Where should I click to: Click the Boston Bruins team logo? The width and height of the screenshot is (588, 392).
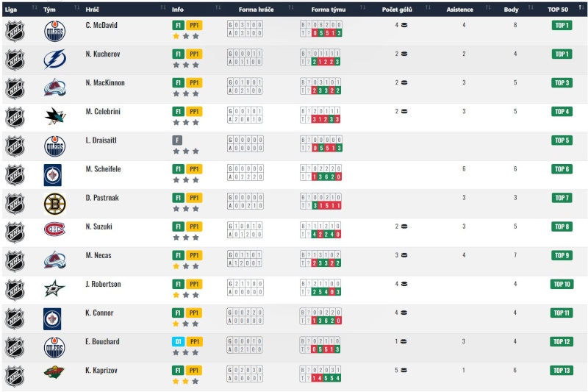(54, 204)
